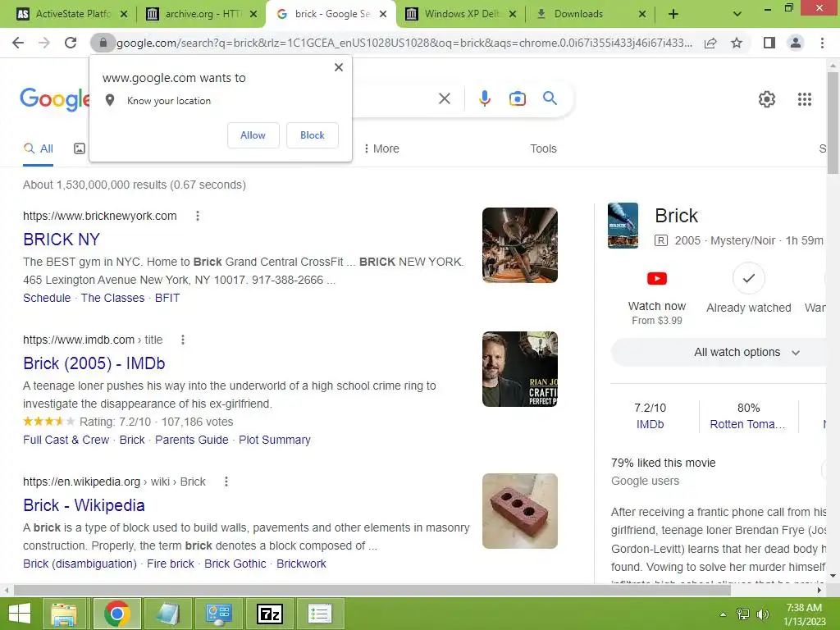Open the Brick - Wikipedia result
This screenshot has width=840, height=630.
(84, 505)
